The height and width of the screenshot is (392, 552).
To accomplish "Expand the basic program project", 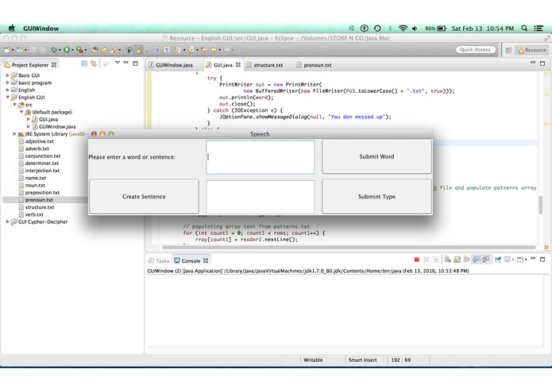I will click(x=7, y=83).
